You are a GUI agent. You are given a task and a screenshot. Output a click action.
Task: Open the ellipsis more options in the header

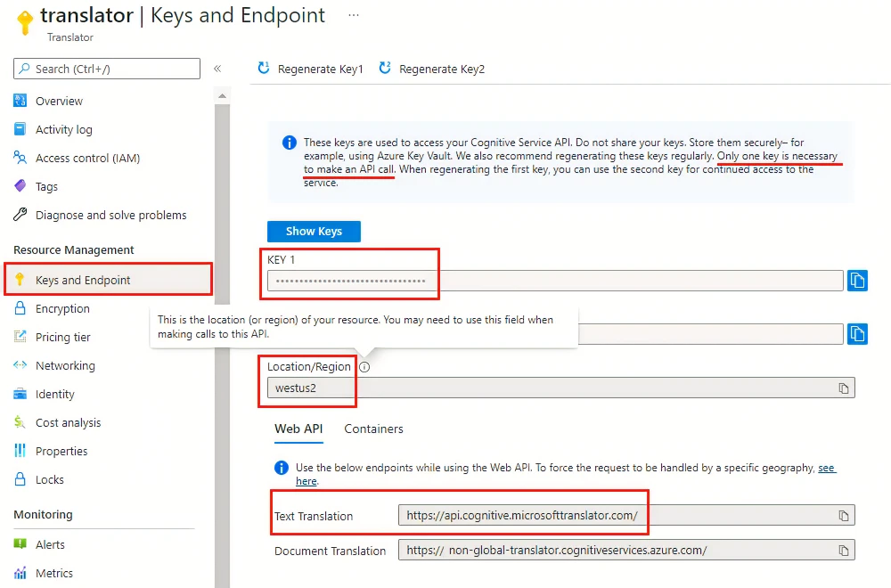(354, 15)
